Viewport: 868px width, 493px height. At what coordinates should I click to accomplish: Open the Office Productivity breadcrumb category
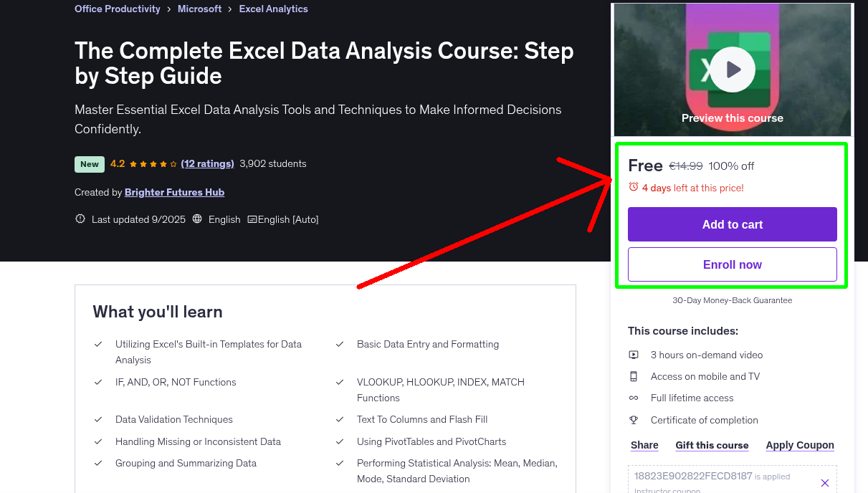[x=117, y=9]
